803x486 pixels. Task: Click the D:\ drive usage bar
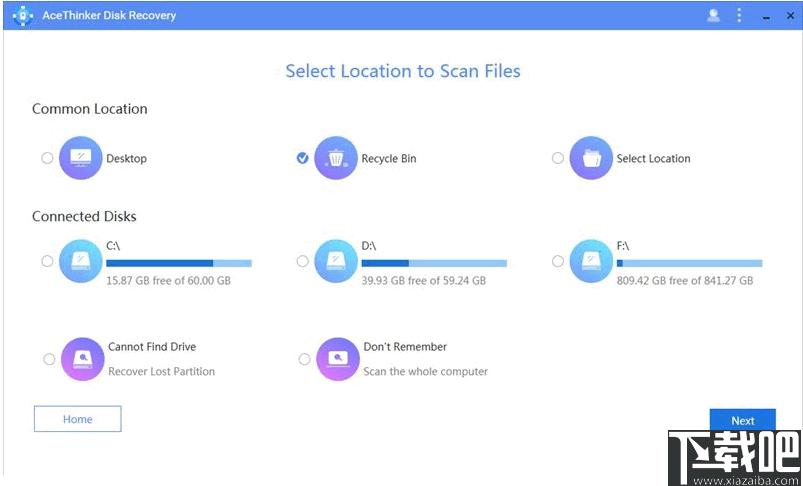(433, 264)
